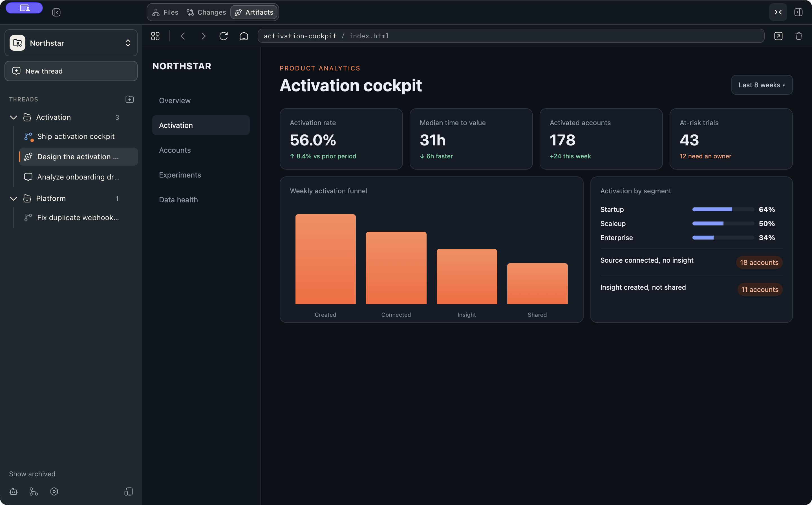Image resolution: width=812 pixels, height=505 pixels.
Task: Open Analyze onboarding thread
Action: [79, 177]
